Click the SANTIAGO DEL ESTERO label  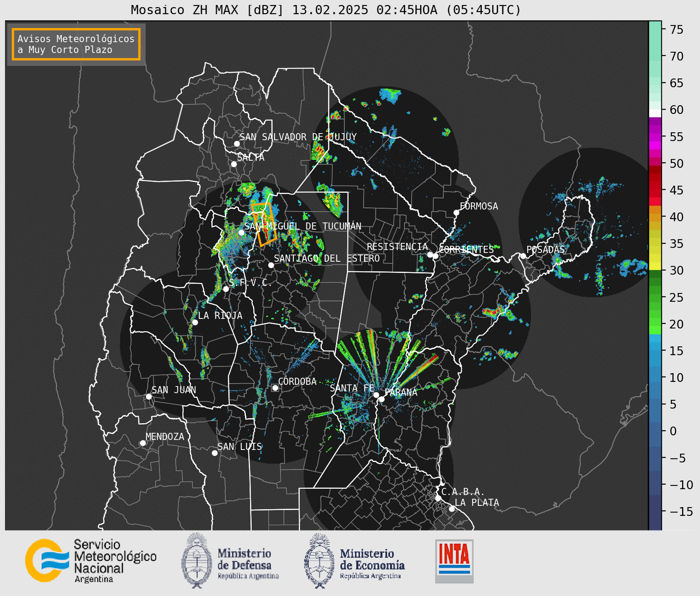(327, 259)
